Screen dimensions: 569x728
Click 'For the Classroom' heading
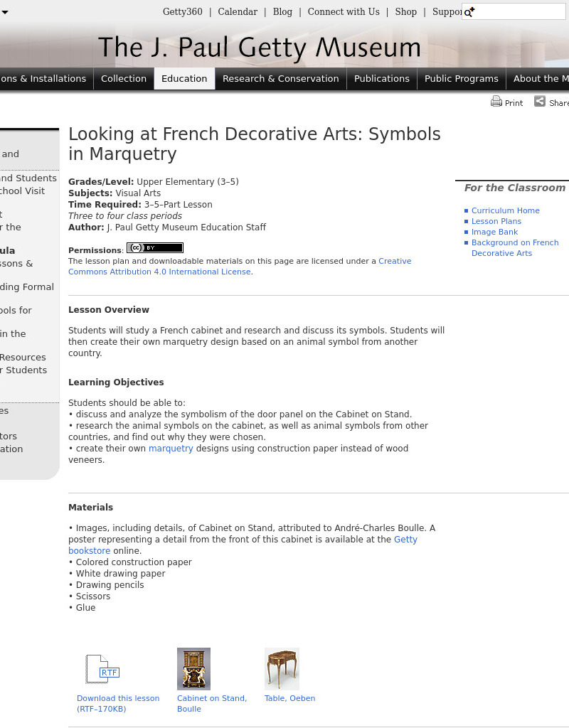[515, 188]
